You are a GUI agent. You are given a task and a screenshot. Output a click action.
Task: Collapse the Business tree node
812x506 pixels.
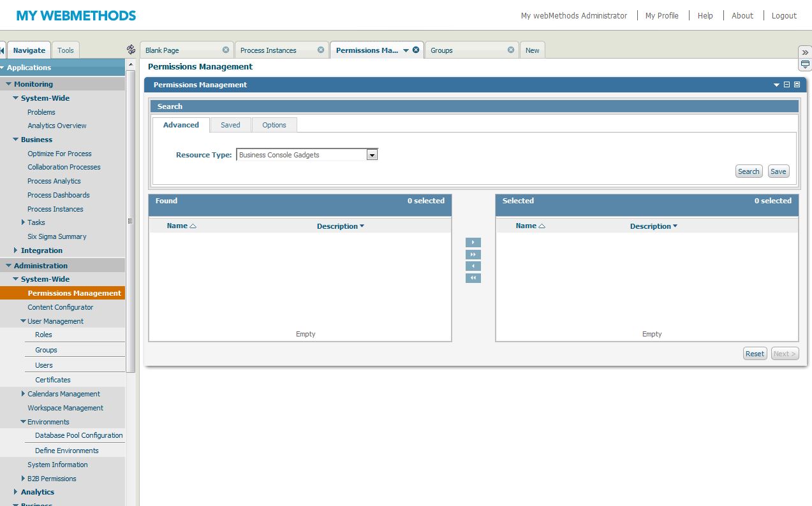click(x=16, y=140)
